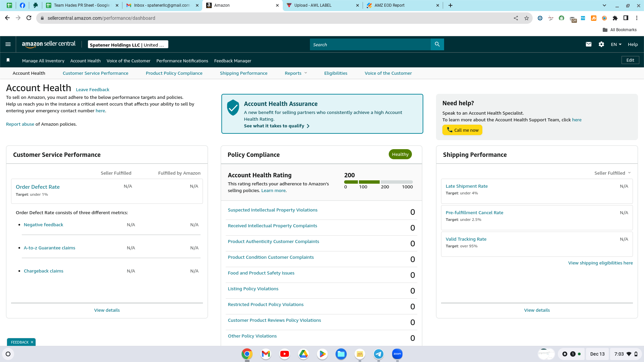Switch to the Gmail Inbox tab

tap(162, 5)
